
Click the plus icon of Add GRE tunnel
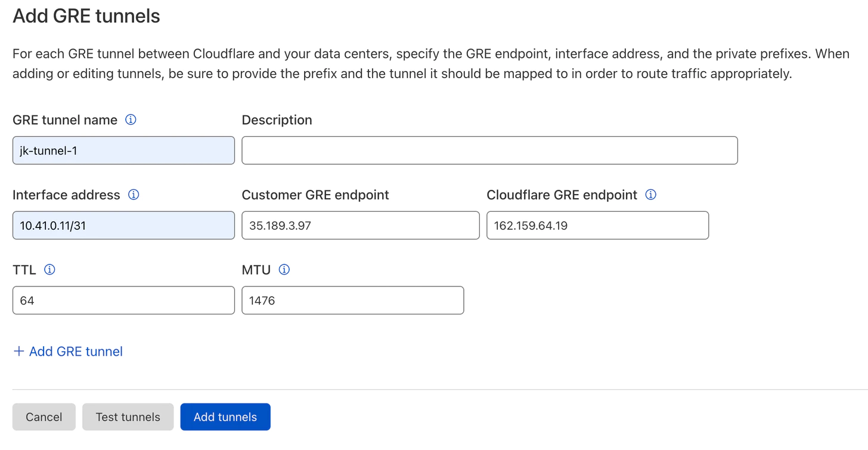click(18, 351)
